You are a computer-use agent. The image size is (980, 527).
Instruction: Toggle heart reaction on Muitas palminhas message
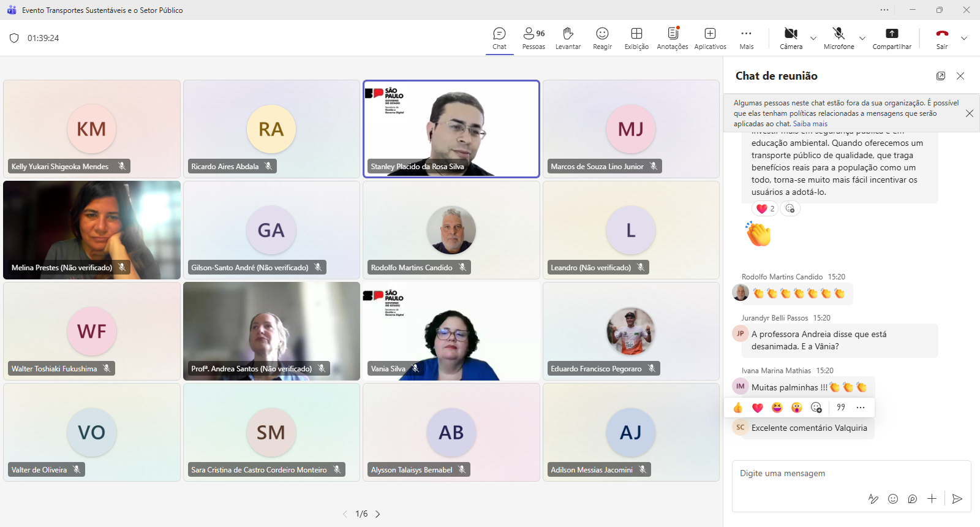click(758, 408)
